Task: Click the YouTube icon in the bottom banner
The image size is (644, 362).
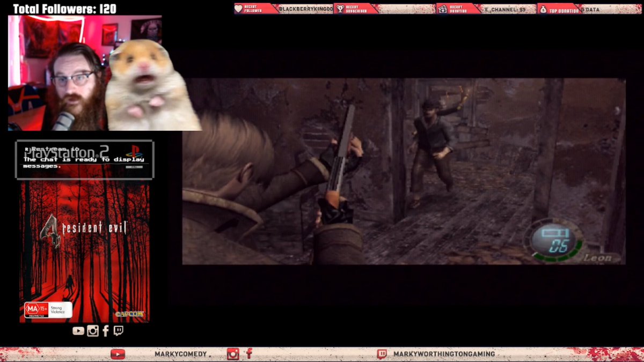Action: pos(118,354)
